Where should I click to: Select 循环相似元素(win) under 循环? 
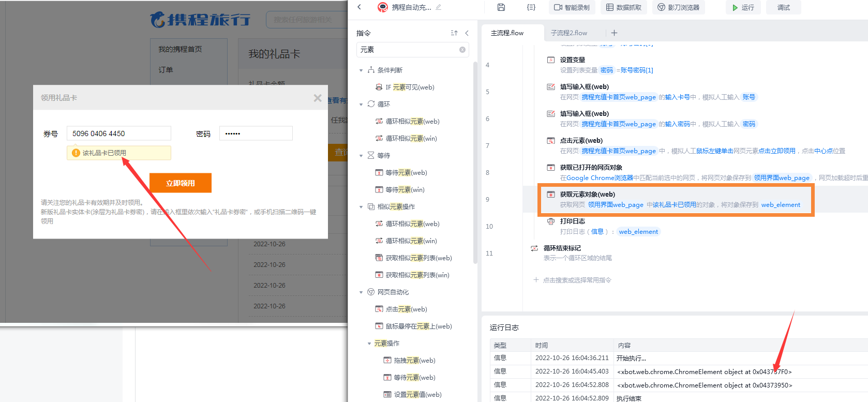[411, 139]
